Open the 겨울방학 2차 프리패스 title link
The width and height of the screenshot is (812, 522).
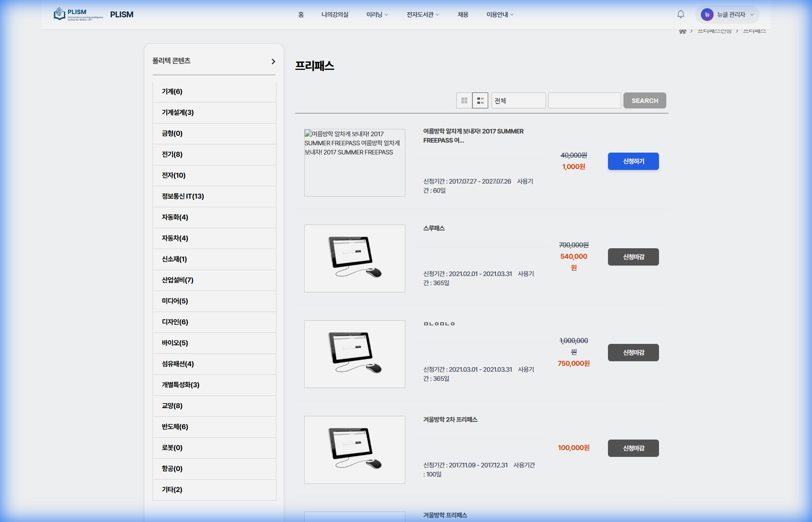(450, 420)
